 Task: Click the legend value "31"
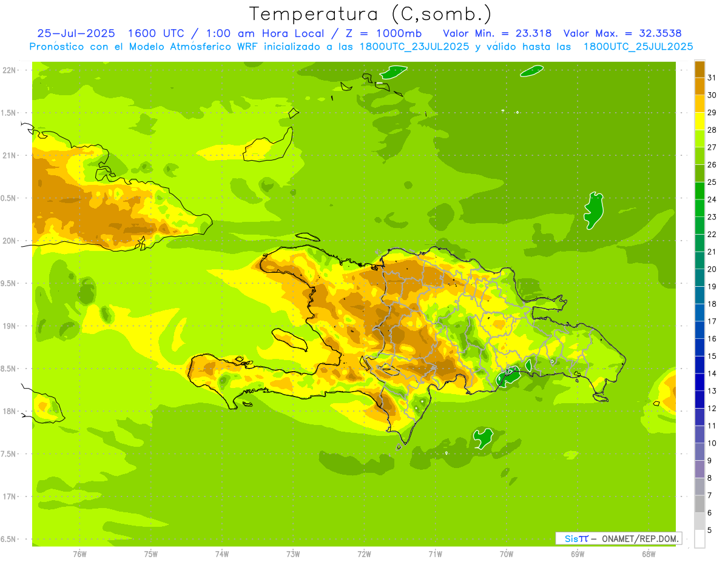[713, 78]
